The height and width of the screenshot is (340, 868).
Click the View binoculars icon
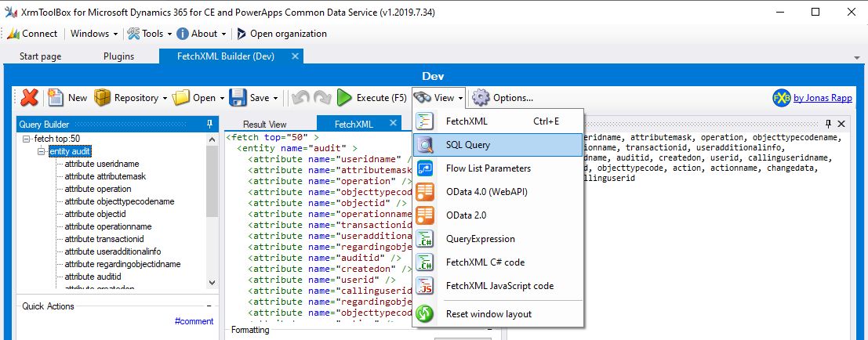(x=423, y=98)
